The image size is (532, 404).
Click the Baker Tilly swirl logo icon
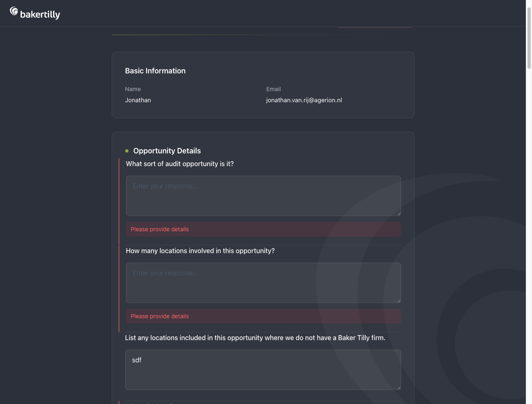point(14,12)
